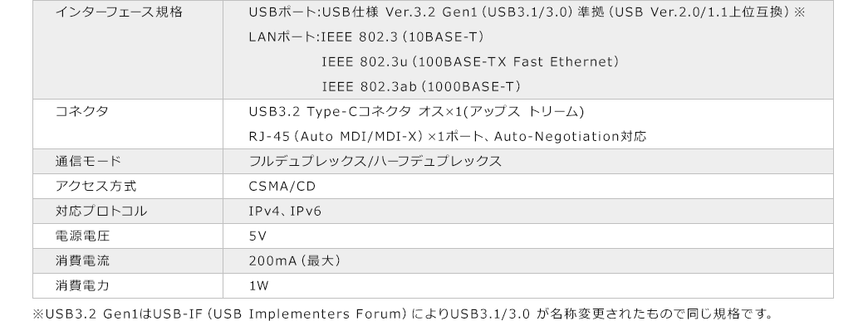Screen dimensions: 868x321
Task: Click the 消費電流 row label
Action: coord(82,260)
